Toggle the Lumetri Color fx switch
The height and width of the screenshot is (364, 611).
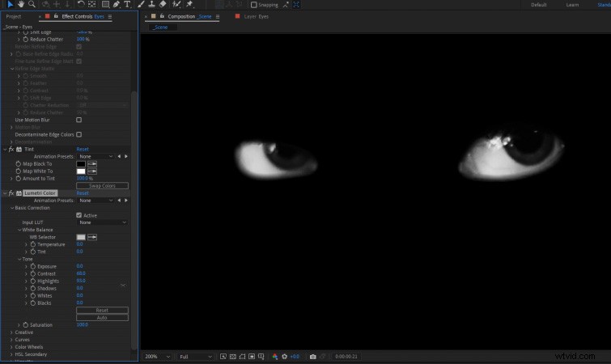coord(11,193)
